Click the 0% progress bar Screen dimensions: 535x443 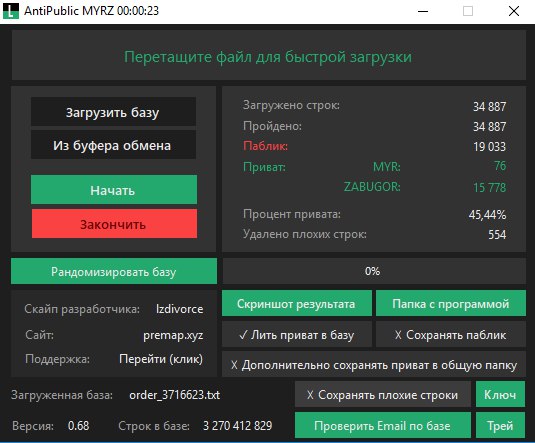click(x=374, y=271)
